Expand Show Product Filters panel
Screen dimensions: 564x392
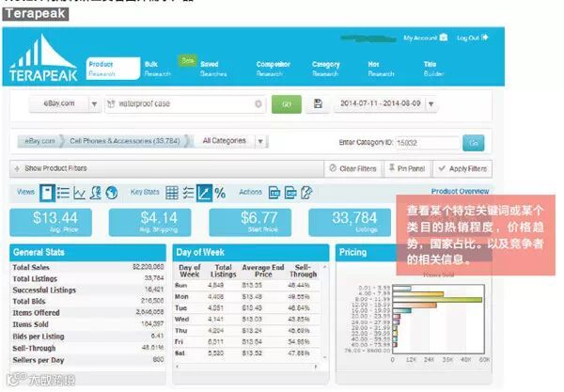[x=166, y=168]
